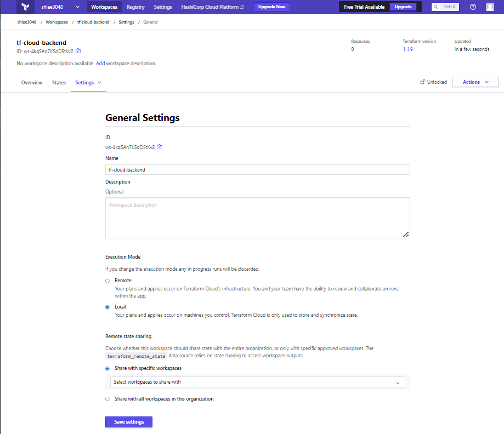Focus the Name input field

[x=257, y=170]
